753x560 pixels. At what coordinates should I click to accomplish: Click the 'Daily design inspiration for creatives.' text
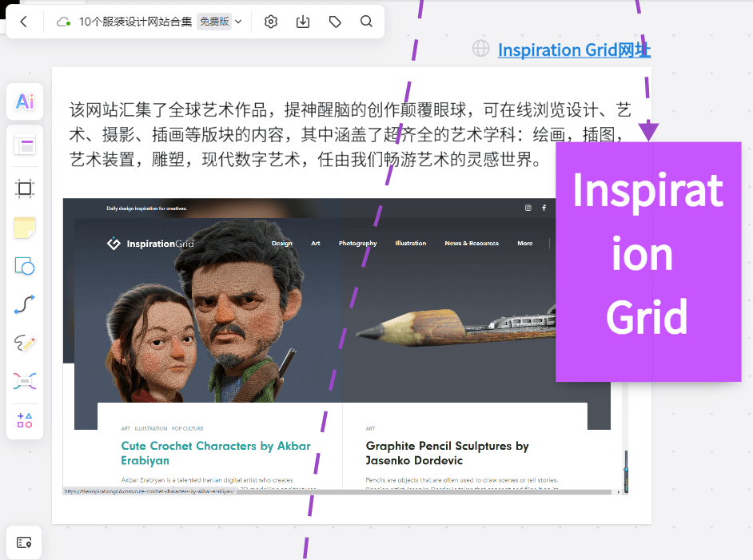click(146, 209)
